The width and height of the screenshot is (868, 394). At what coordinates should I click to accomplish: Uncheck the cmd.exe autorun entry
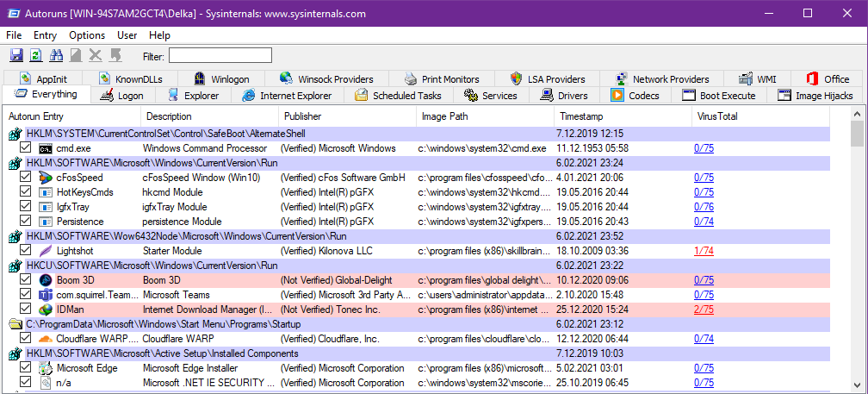pyautogui.click(x=25, y=148)
